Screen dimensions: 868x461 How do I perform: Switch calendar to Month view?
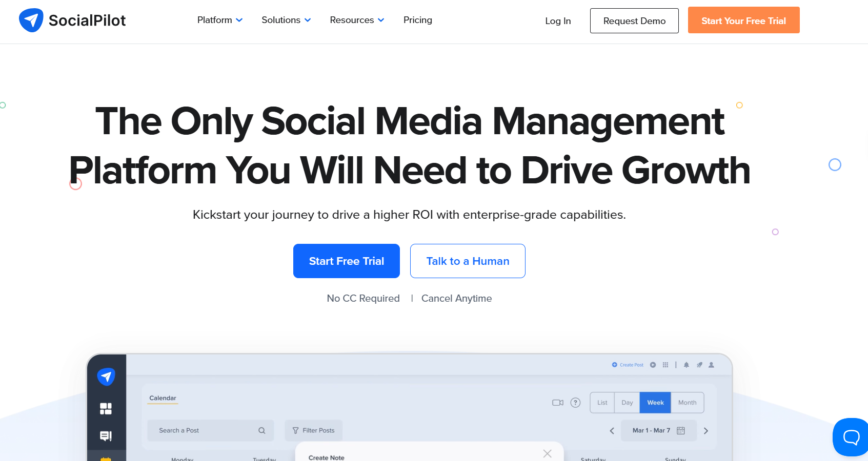coord(688,403)
